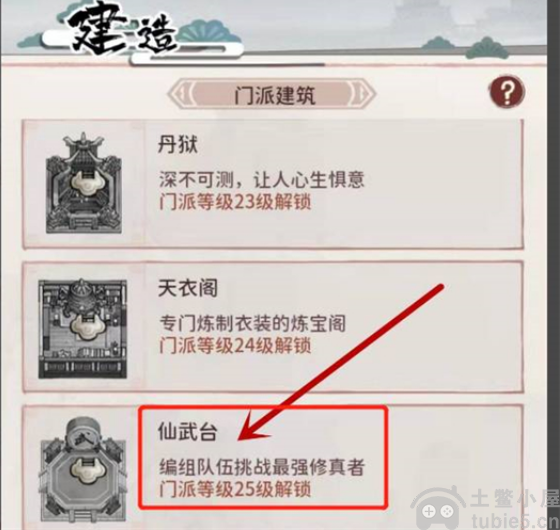Open the 丹狱 building entry title

pyautogui.click(x=178, y=145)
